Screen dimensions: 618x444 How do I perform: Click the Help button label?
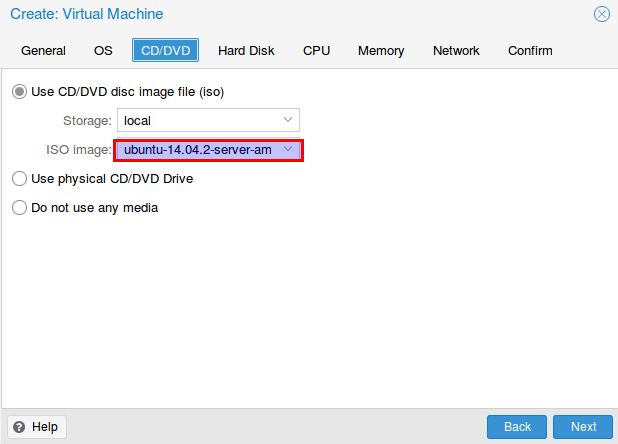(45, 427)
